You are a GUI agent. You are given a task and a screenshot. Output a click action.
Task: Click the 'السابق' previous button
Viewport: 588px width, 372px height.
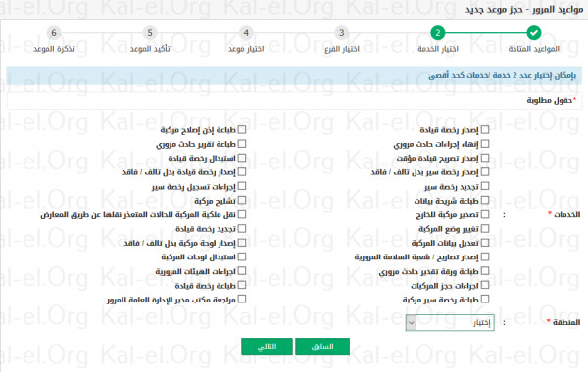(322, 347)
